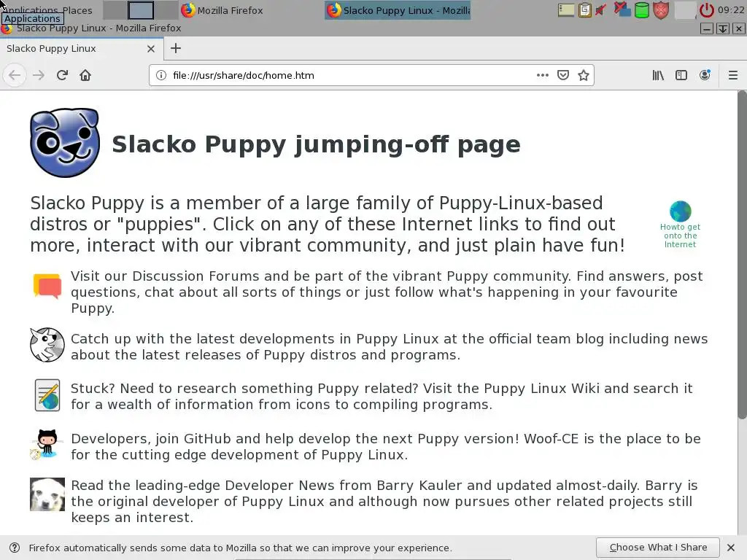This screenshot has height=560, width=747.
Task: Open the Library history and bookmarks button
Action: [658, 75]
